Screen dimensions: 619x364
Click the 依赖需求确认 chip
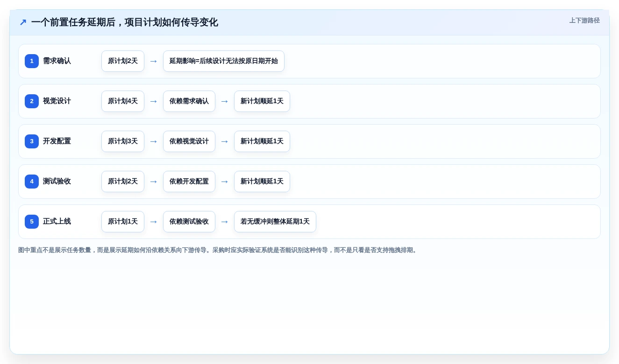(189, 101)
